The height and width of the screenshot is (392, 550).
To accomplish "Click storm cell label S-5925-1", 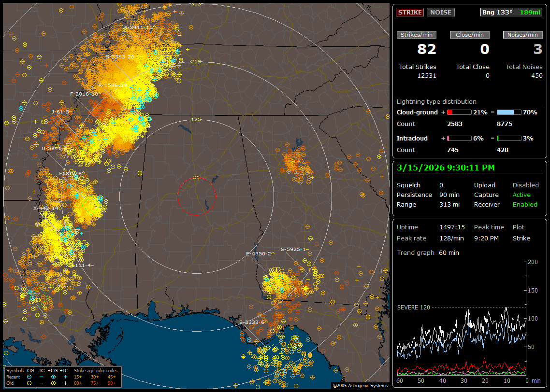I will pyautogui.click(x=294, y=250).
